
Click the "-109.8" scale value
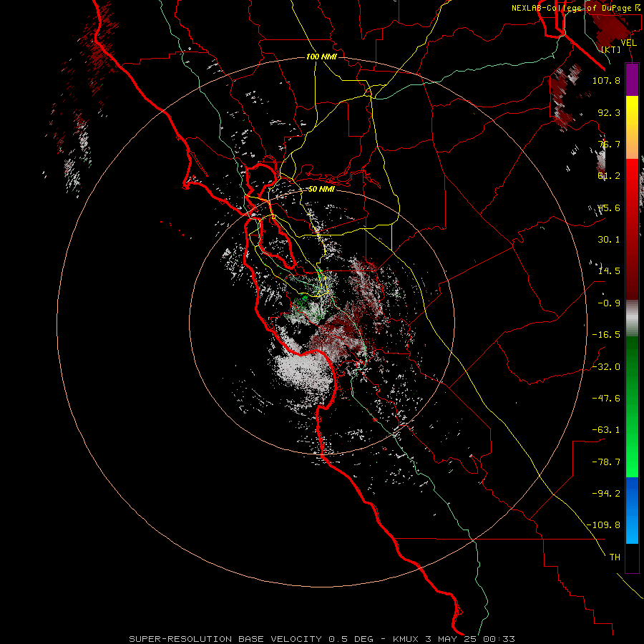pyautogui.click(x=604, y=525)
